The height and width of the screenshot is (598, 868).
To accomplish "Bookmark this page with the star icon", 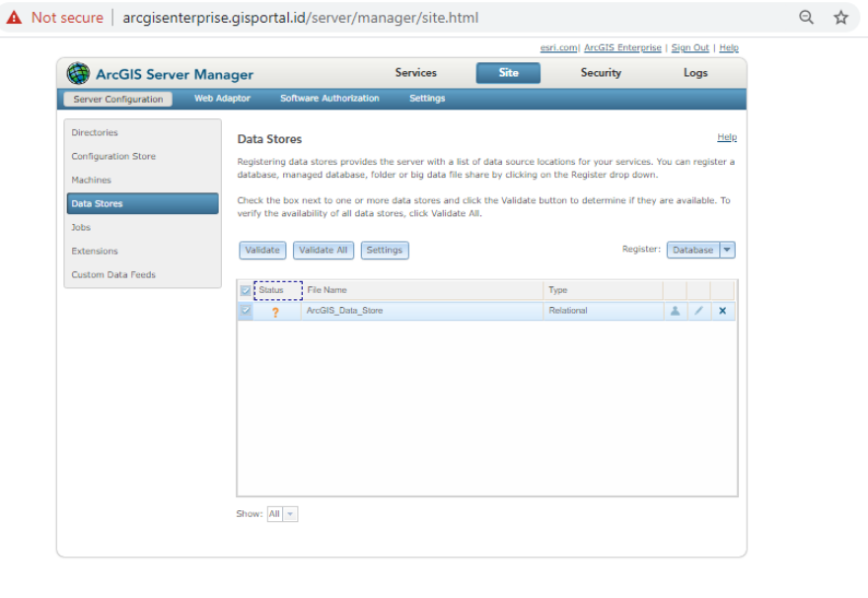I will point(840,17).
